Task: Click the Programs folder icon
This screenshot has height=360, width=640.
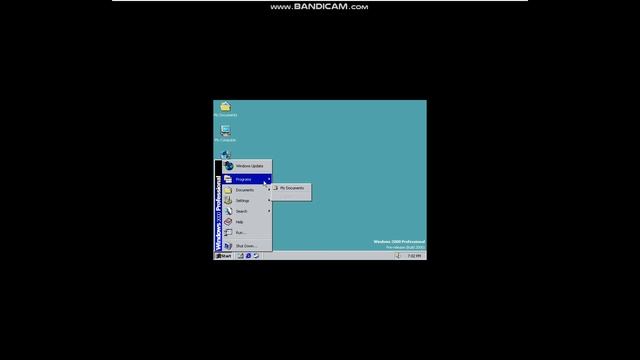Action: tap(228, 179)
